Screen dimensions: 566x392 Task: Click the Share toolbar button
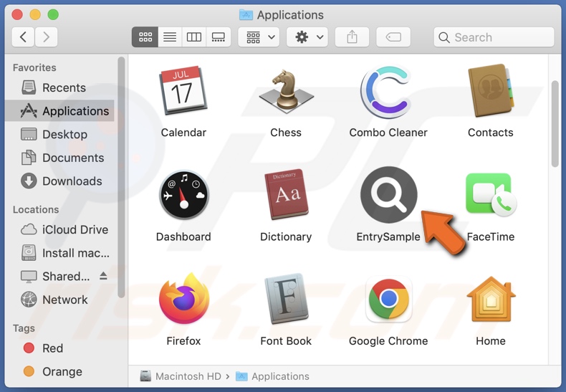(352, 37)
